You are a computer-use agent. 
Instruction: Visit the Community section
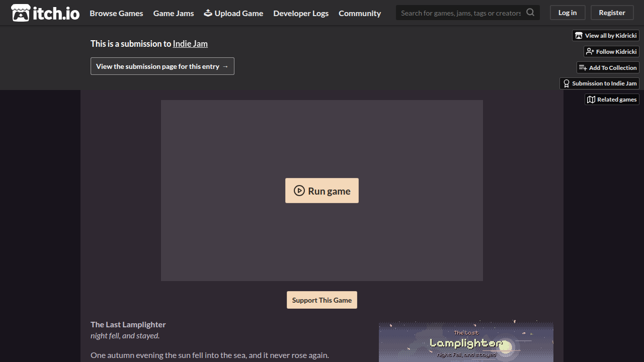pos(360,13)
